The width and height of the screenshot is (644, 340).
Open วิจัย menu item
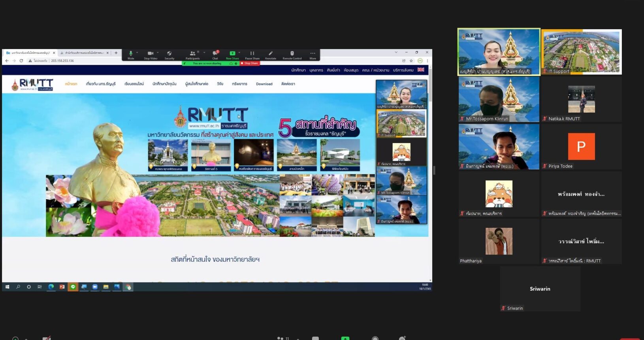(220, 84)
